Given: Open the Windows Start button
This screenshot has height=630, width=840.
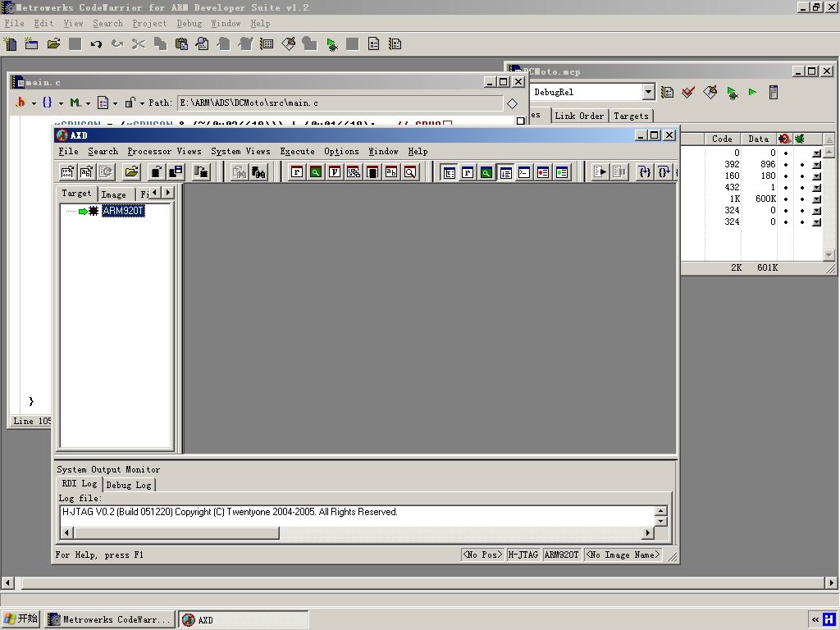Looking at the screenshot, I should click(21, 619).
